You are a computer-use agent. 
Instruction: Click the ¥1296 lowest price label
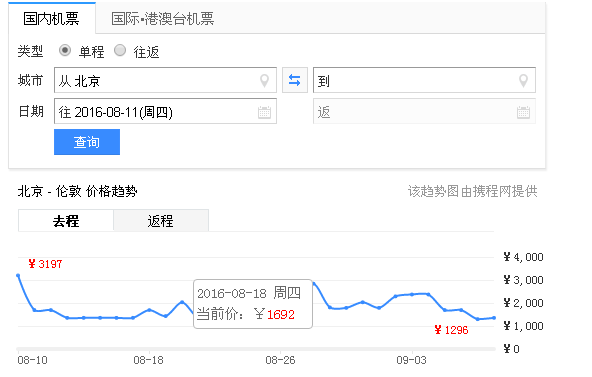click(452, 330)
